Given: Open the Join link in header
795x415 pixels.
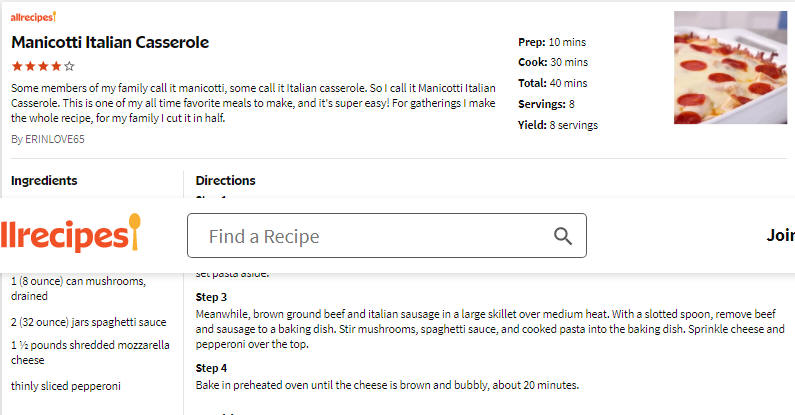Looking at the screenshot, I should pos(780,235).
